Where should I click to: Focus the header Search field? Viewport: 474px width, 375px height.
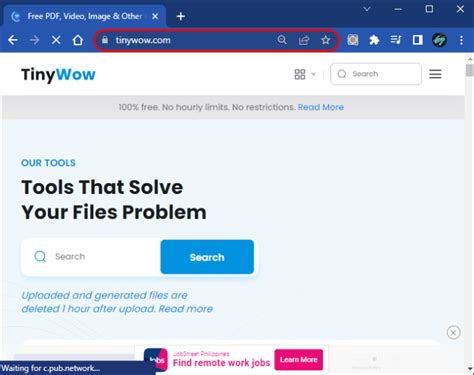pos(376,74)
